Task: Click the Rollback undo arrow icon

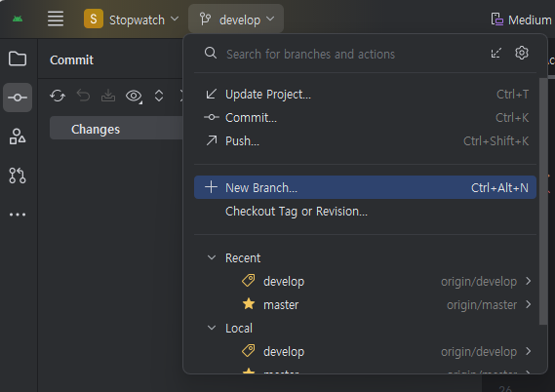Action: pyautogui.click(x=83, y=96)
